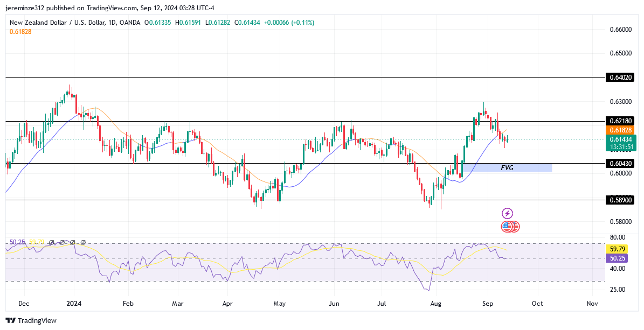This screenshot has height=330, width=644.
Task: Click the purple 50.25 RSI axis label
Action: tap(617, 258)
